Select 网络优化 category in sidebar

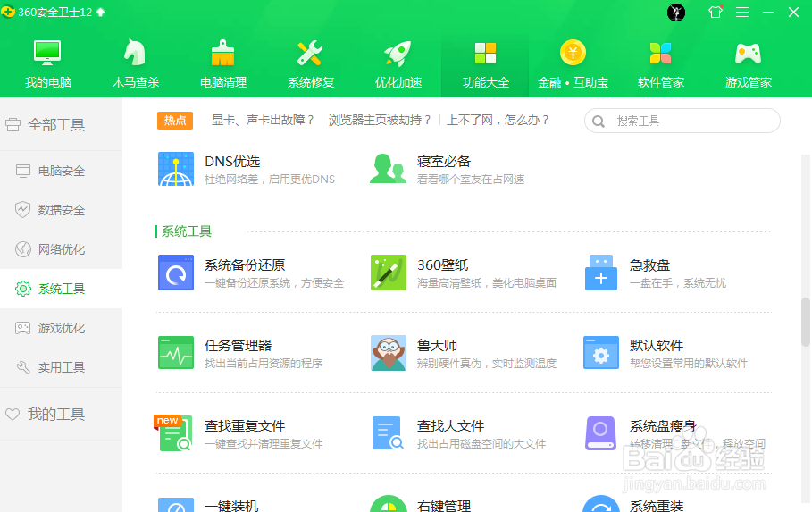tap(61, 249)
